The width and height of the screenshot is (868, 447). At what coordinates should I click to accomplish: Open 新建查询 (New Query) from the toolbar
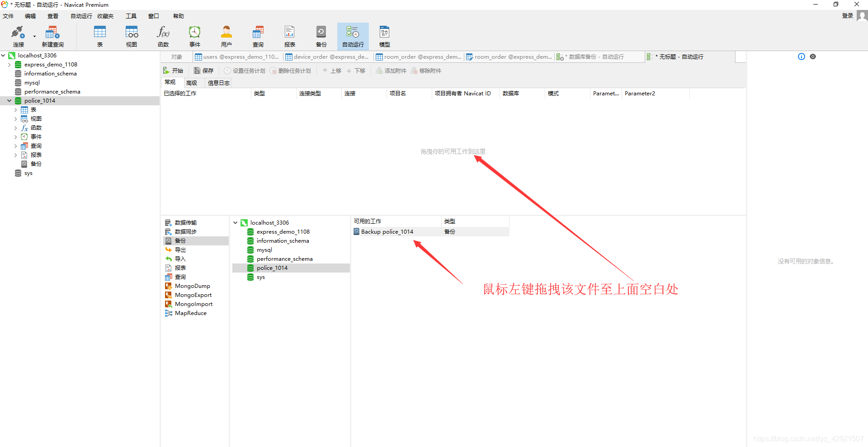pyautogui.click(x=52, y=36)
